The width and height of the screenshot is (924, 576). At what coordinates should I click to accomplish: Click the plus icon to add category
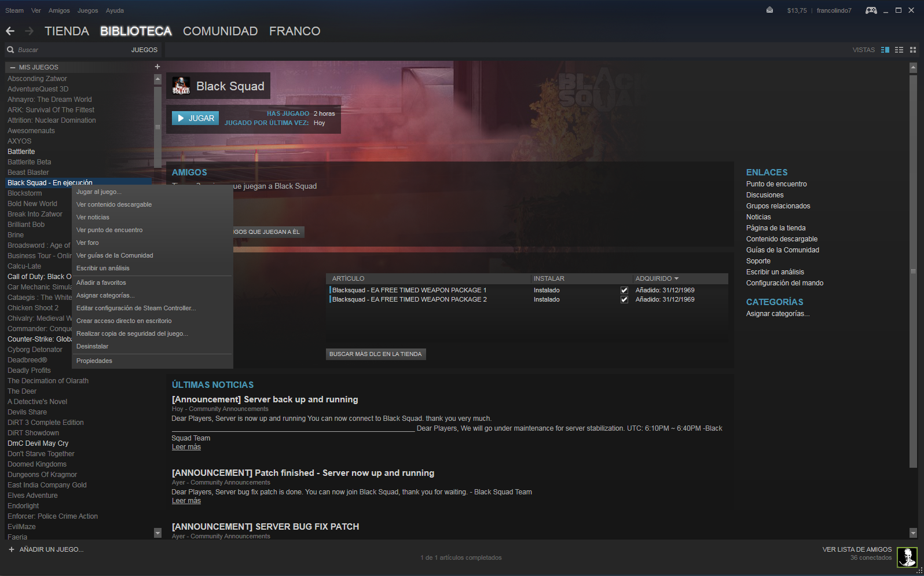[x=157, y=67]
